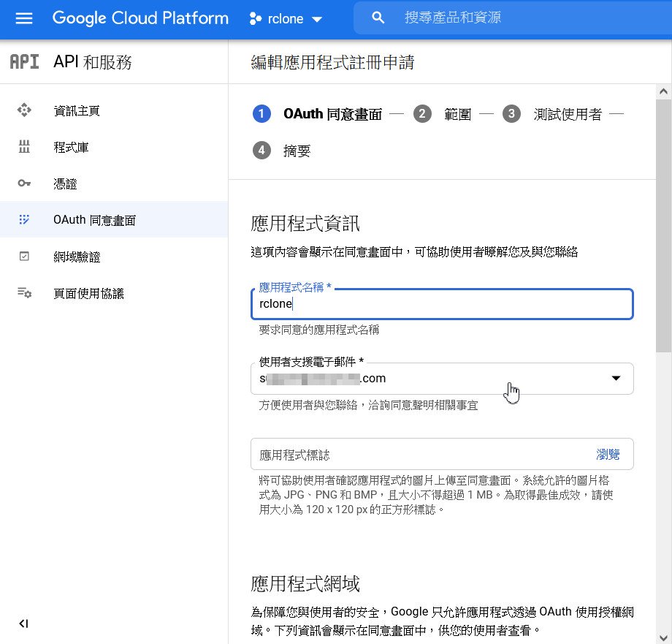Click the OAuth 同意畫面 sidebar icon
Image resolution: width=672 pixels, height=644 pixels.
point(24,220)
